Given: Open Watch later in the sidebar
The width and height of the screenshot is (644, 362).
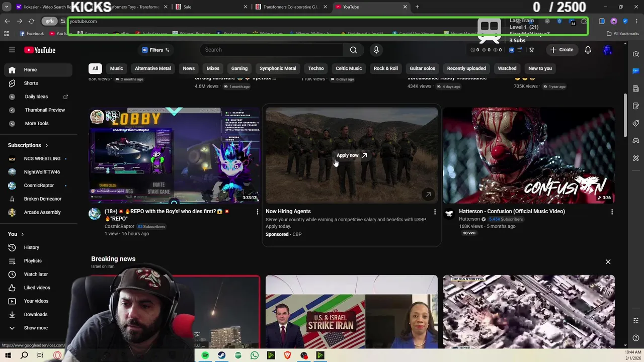Looking at the screenshot, I should tap(39, 274).
